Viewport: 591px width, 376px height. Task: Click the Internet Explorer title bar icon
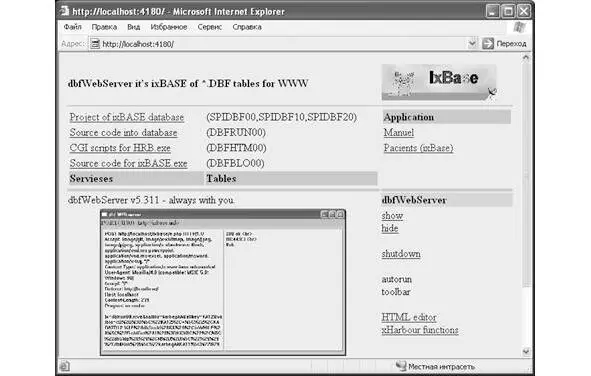click(64, 11)
